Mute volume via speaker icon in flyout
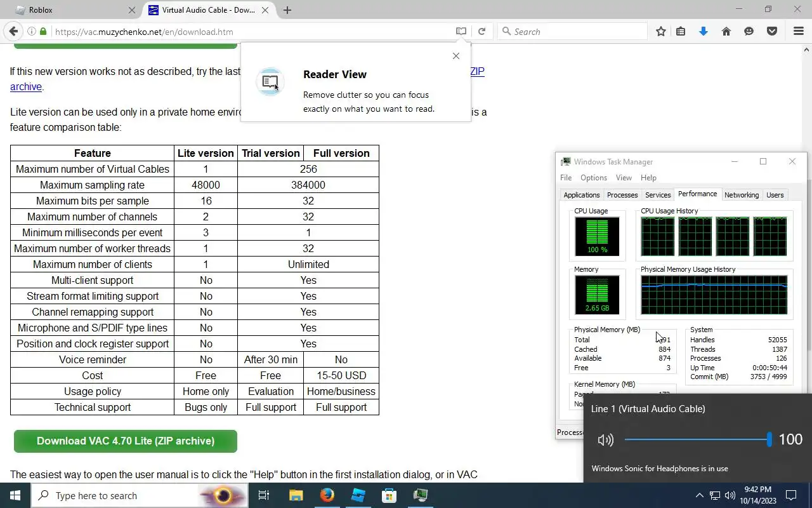The height and width of the screenshot is (508, 812). click(x=605, y=439)
